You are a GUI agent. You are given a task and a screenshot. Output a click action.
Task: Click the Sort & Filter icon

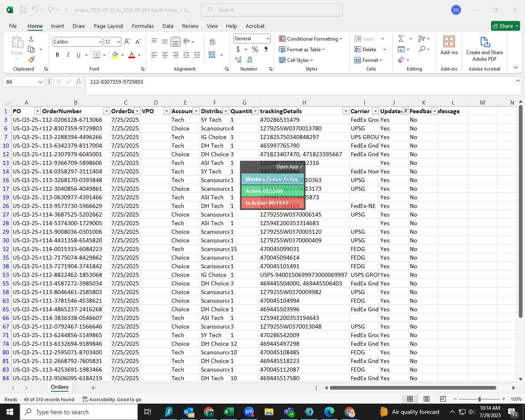click(422, 39)
